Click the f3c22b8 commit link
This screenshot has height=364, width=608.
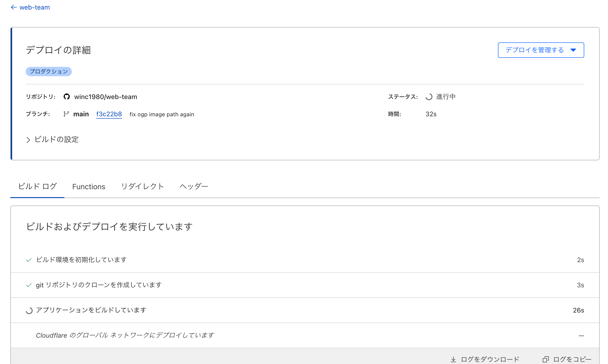click(109, 114)
